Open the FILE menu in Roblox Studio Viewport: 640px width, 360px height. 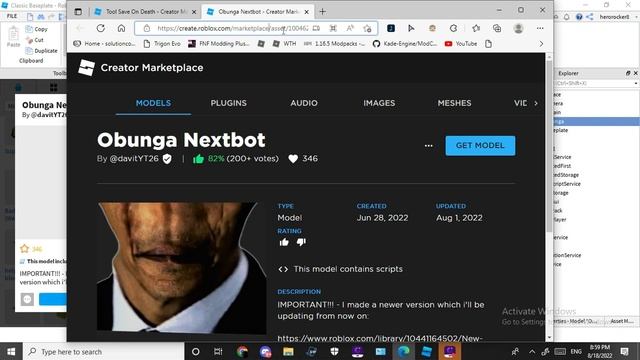12,16
